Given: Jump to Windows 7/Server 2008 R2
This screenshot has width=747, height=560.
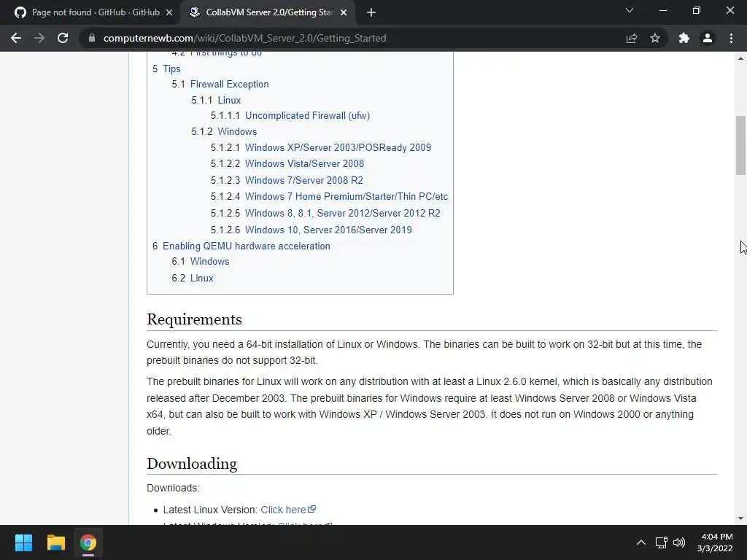Looking at the screenshot, I should [304, 181].
